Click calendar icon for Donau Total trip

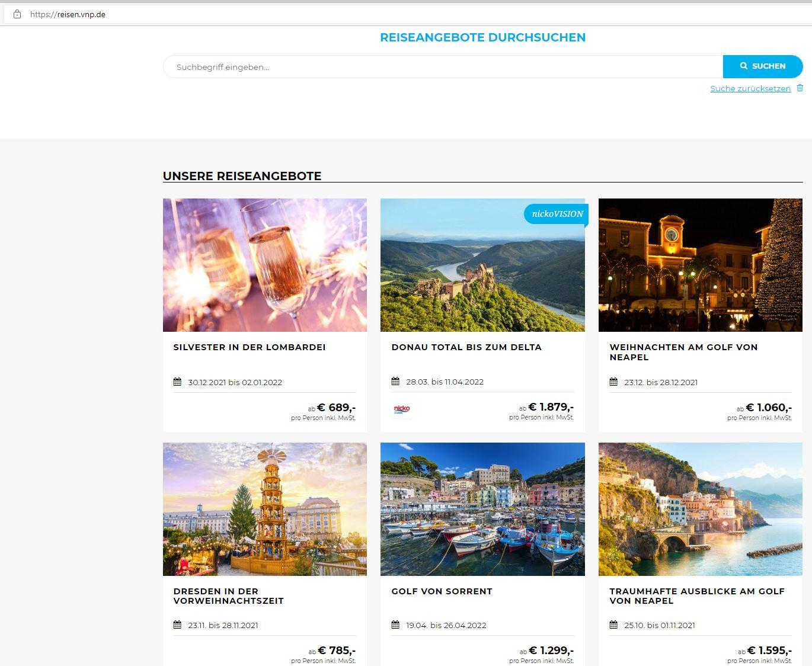point(395,382)
